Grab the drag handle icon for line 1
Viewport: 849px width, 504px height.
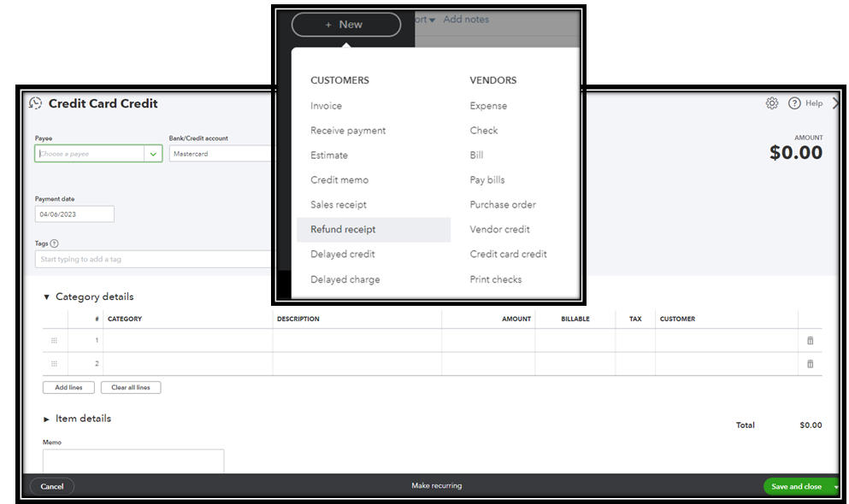coord(54,341)
